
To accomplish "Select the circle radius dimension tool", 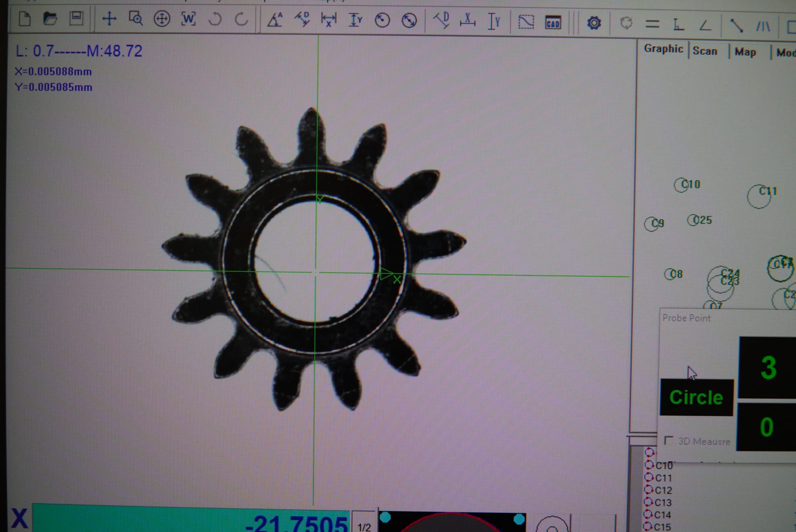I will click(x=382, y=20).
